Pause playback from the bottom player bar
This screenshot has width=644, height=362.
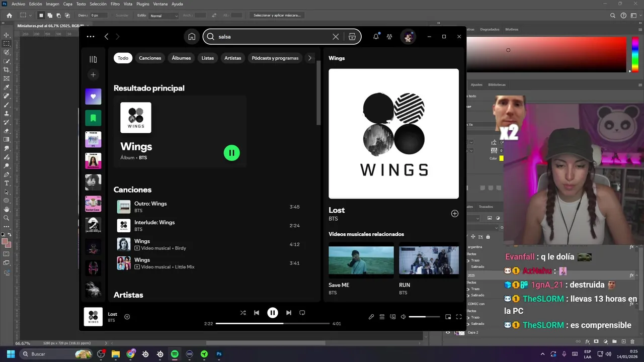(x=273, y=313)
